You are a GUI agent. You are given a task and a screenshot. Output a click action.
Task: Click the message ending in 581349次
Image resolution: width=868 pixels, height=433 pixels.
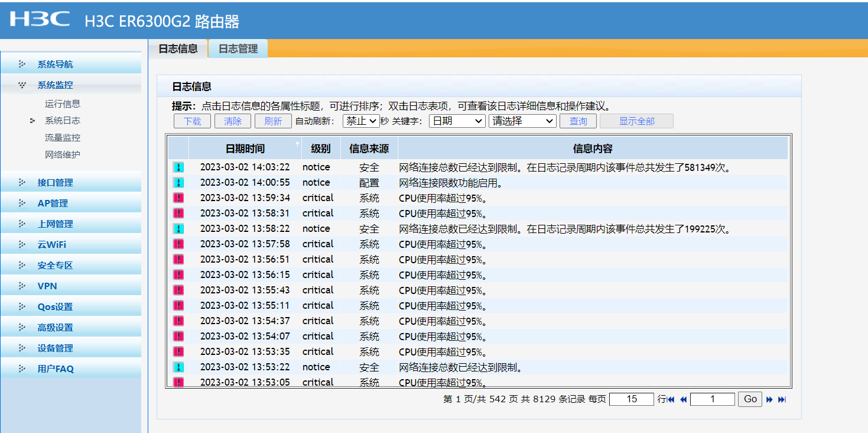(565, 168)
